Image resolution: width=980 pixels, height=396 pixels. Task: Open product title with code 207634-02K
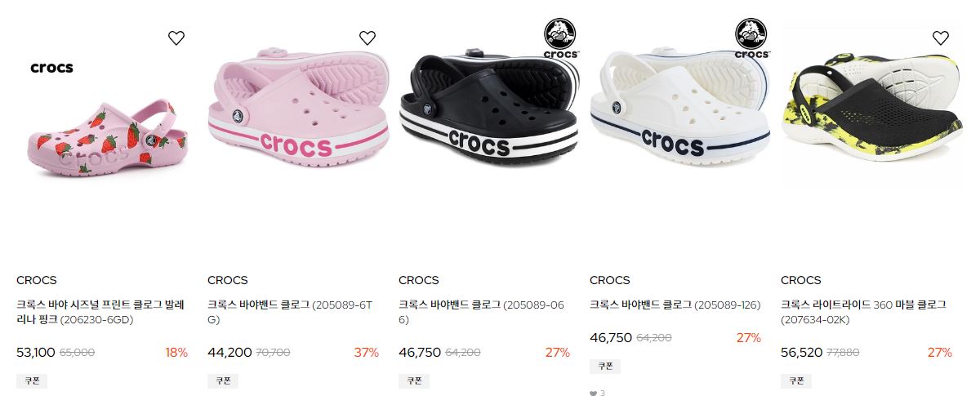click(x=864, y=312)
